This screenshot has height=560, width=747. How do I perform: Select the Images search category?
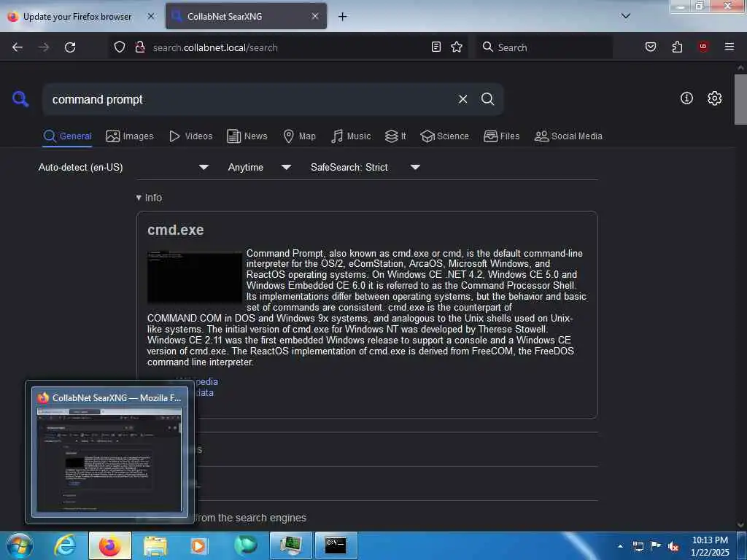click(x=130, y=136)
